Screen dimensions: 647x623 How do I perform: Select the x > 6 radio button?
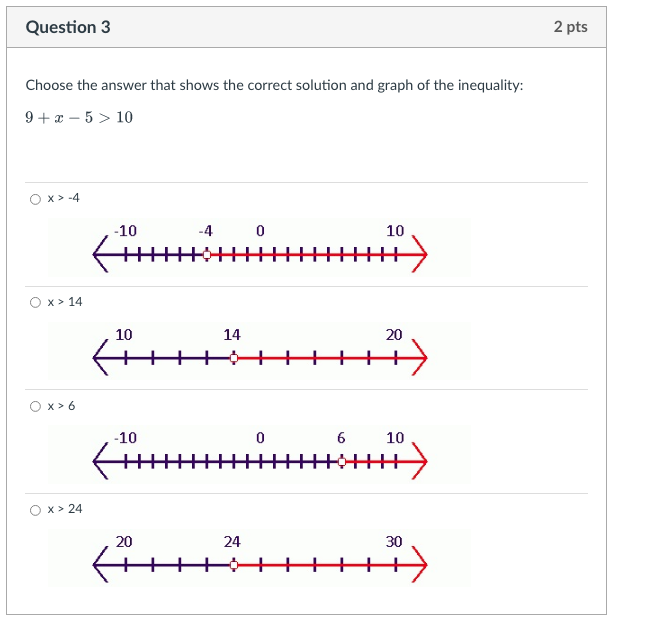coord(35,406)
